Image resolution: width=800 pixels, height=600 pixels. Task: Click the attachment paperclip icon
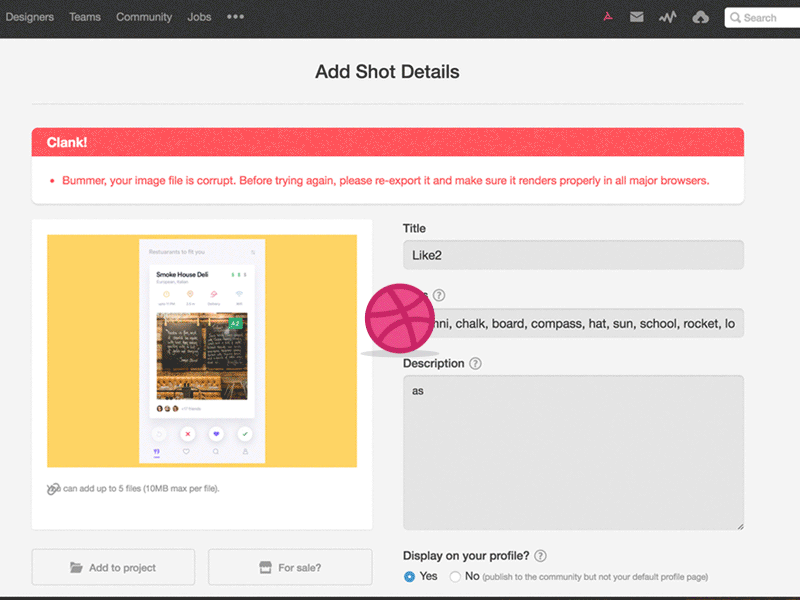coord(53,489)
